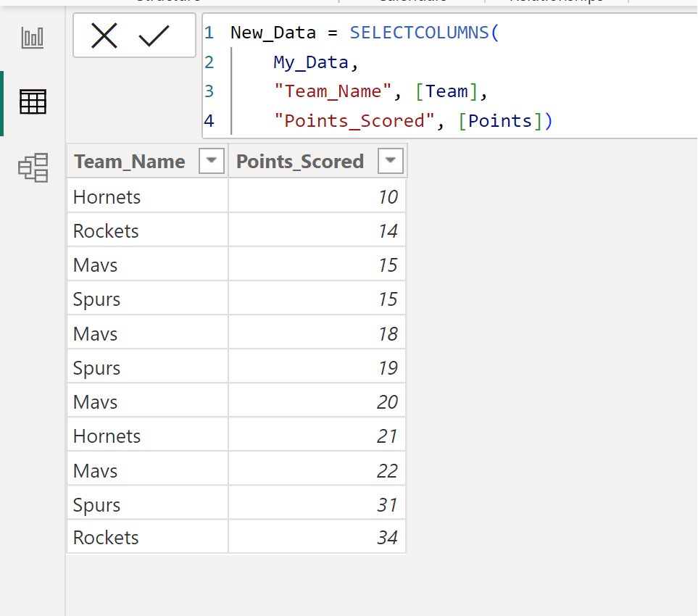This screenshot has height=616, width=698.
Task: Click the SELECTCOLUMNS function text
Action: [x=424, y=33]
